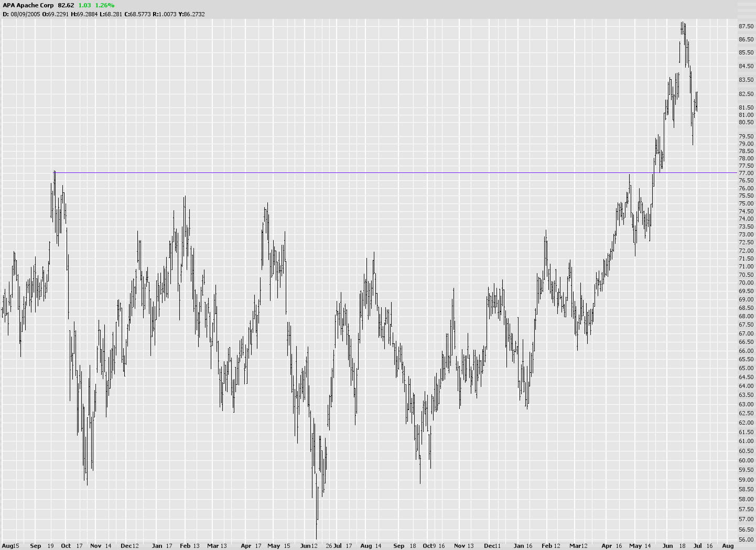Click the Mar12 date axis label
Image resolution: width=756 pixels, height=550 pixels.
[579, 546]
